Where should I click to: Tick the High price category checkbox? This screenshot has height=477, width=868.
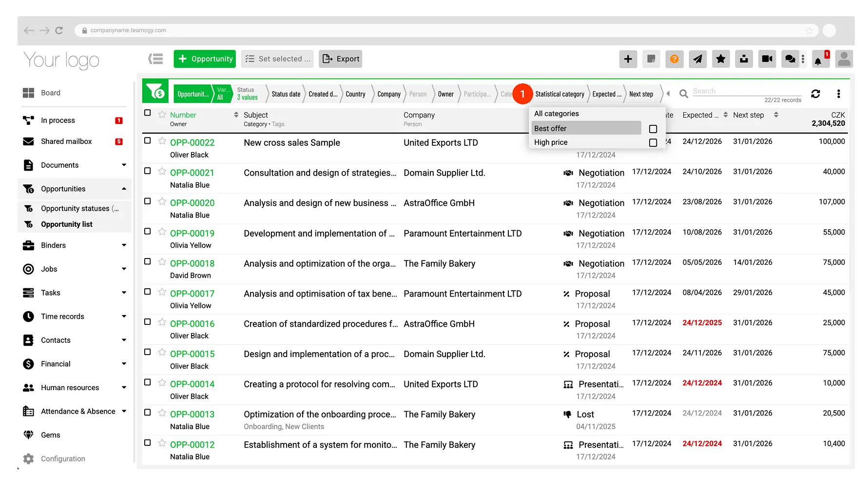tap(653, 142)
